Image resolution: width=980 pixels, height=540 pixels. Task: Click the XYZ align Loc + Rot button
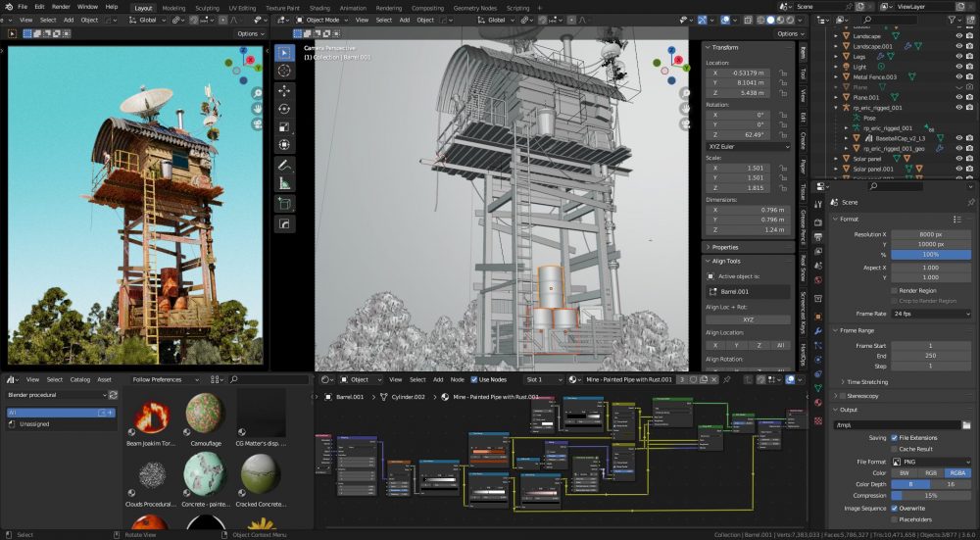pos(748,319)
